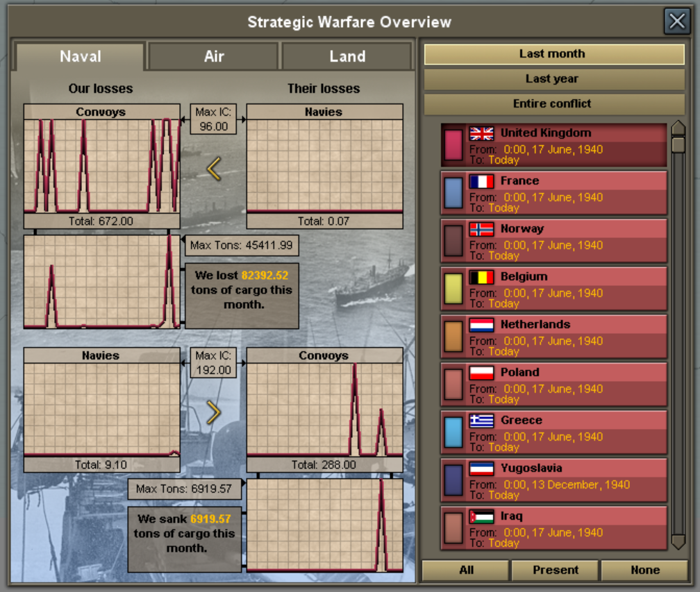Viewport: 700px width, 592px height.
Task: Switch to the Air tab
Action: tap(214, 56)
